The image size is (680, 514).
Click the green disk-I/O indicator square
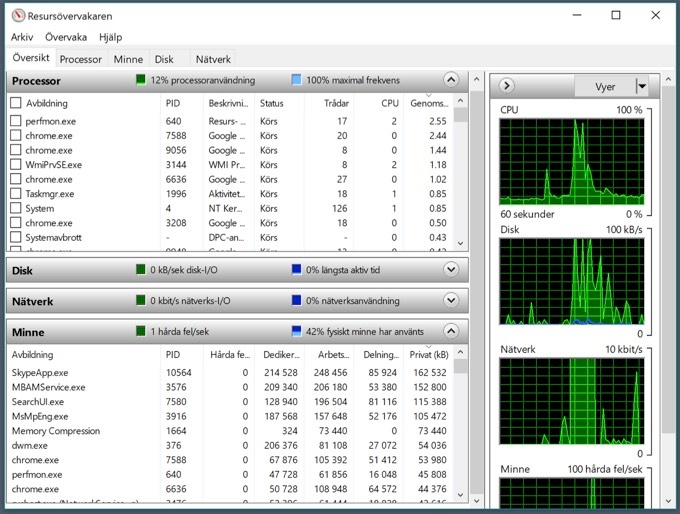(141, 270)
